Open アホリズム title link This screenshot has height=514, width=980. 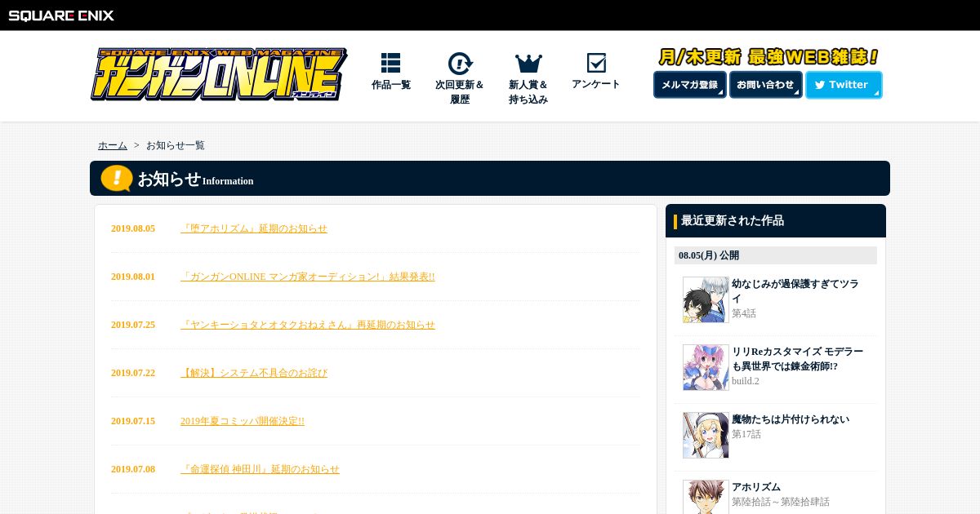756,487
